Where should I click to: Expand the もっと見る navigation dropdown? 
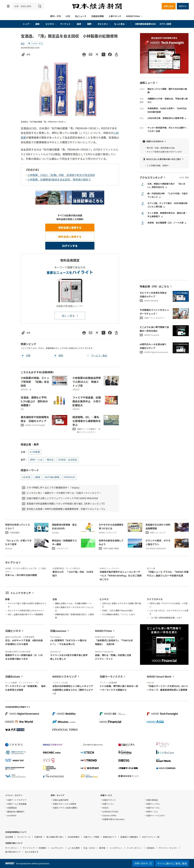click(120, 24)
